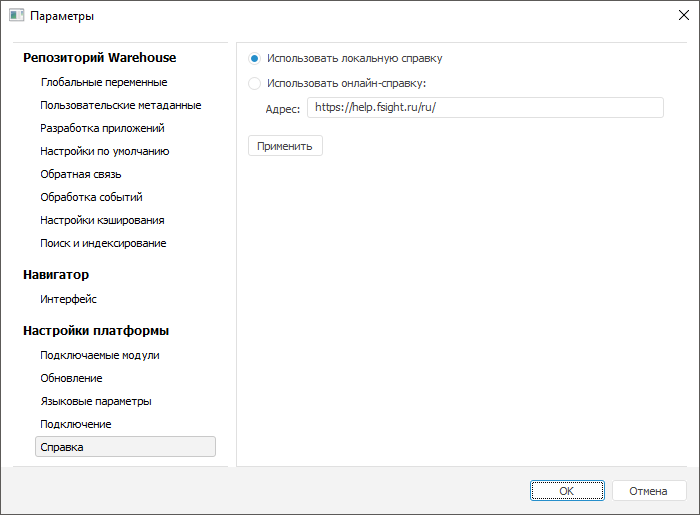Select Обратная связь menu item
700x515 pixels.
pyautogui.click(x=81, y=174)
